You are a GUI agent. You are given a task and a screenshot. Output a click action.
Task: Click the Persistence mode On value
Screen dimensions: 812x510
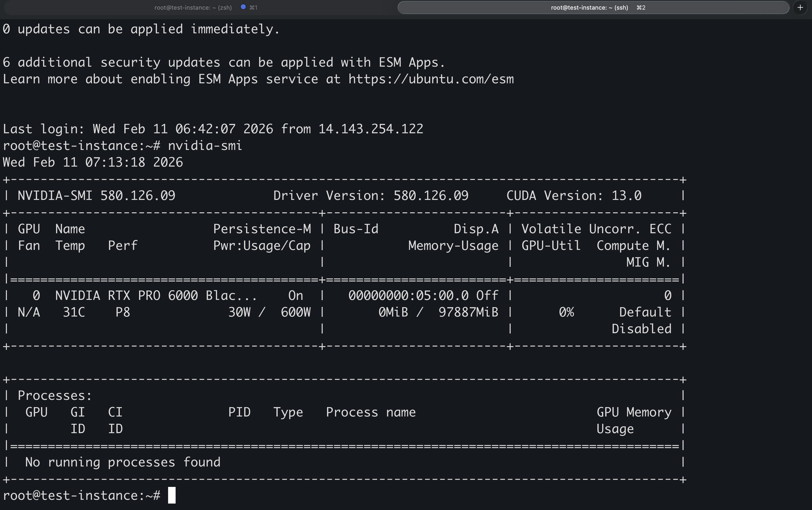296,296
